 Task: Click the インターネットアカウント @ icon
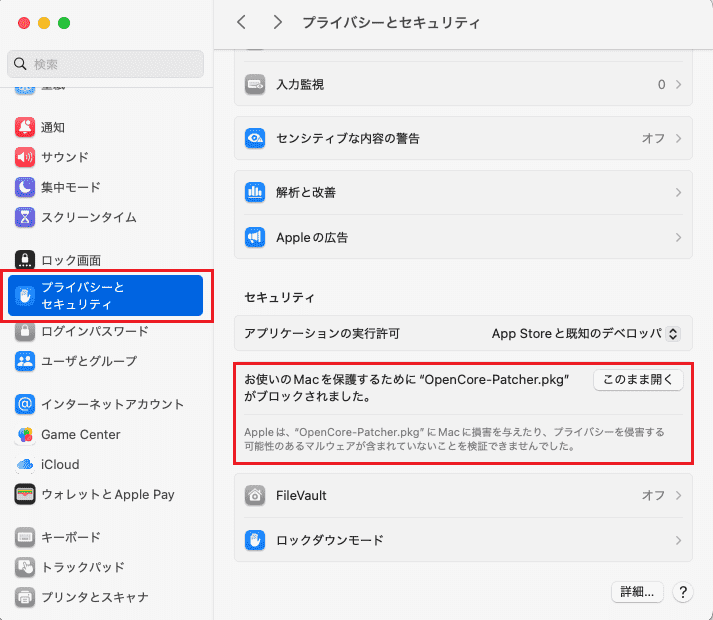pos(25,404)
